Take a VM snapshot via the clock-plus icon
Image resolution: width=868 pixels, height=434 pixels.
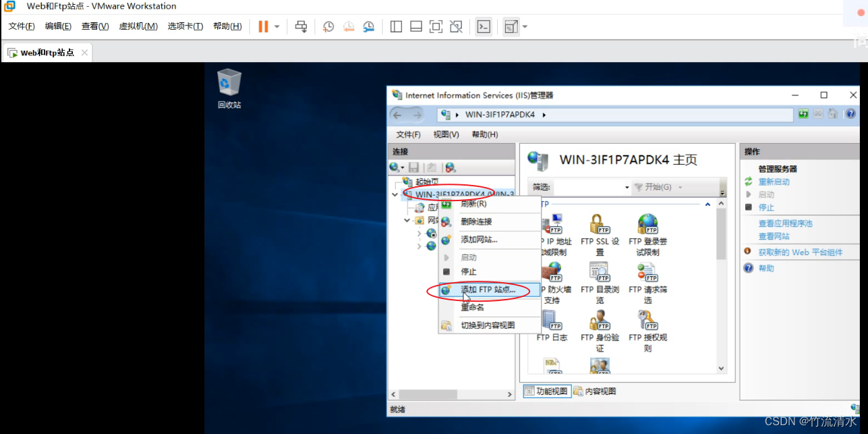pos(328,26)
